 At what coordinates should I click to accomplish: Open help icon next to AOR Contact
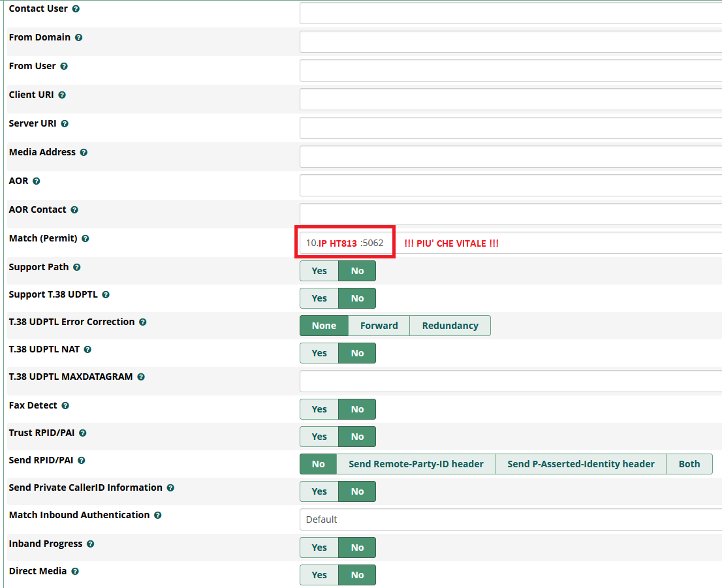click(x=74, y=210)
